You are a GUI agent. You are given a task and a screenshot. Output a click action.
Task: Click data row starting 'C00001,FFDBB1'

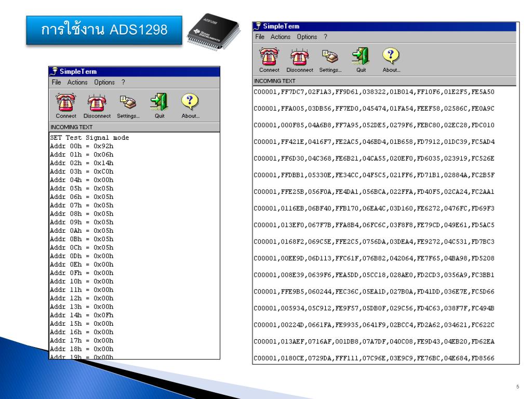click(374, 175)
